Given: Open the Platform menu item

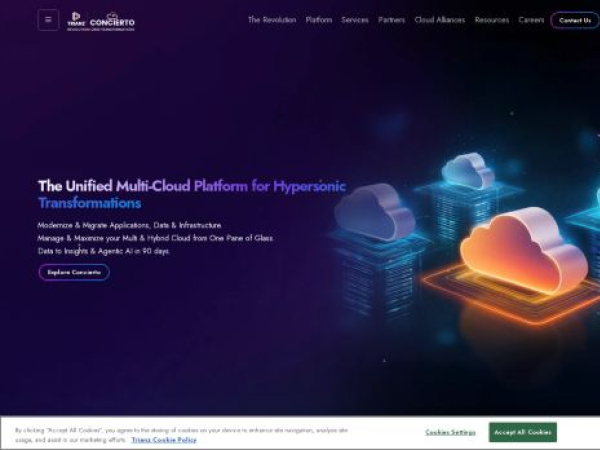Looking at the screenshot, I should [x=319, y=20].
